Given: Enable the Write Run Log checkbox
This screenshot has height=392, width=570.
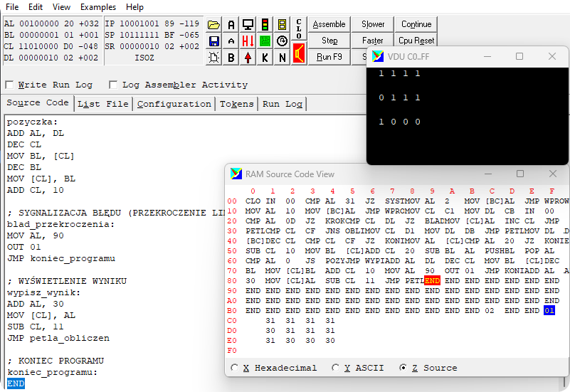Looking at the screenshot, I should pos(9,85).
